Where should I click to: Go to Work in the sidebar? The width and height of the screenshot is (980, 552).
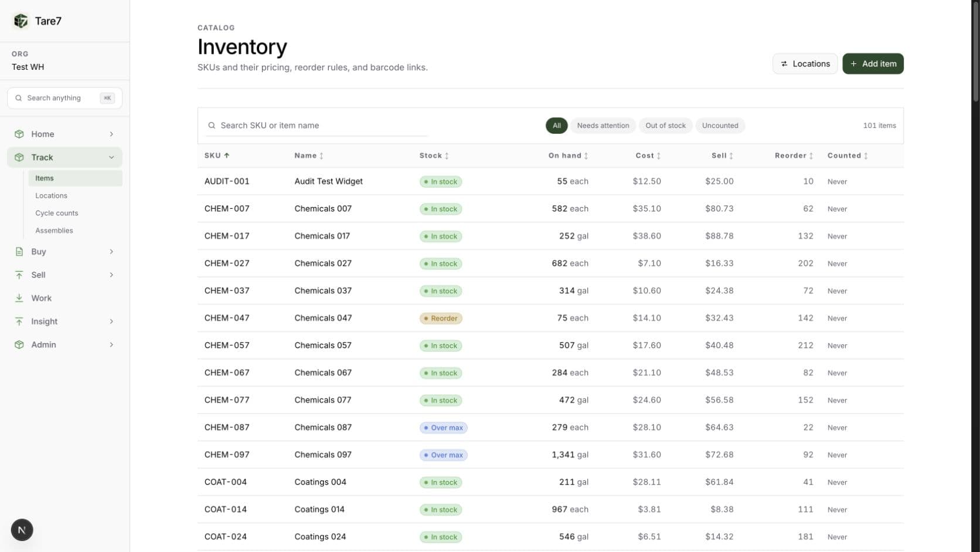tap(64, 298)
